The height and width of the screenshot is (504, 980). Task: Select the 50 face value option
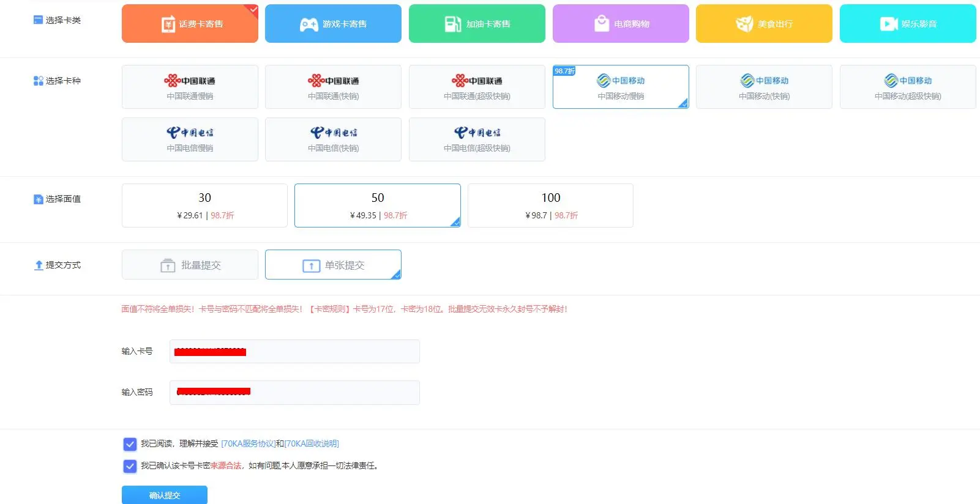(x=378, y=206)
